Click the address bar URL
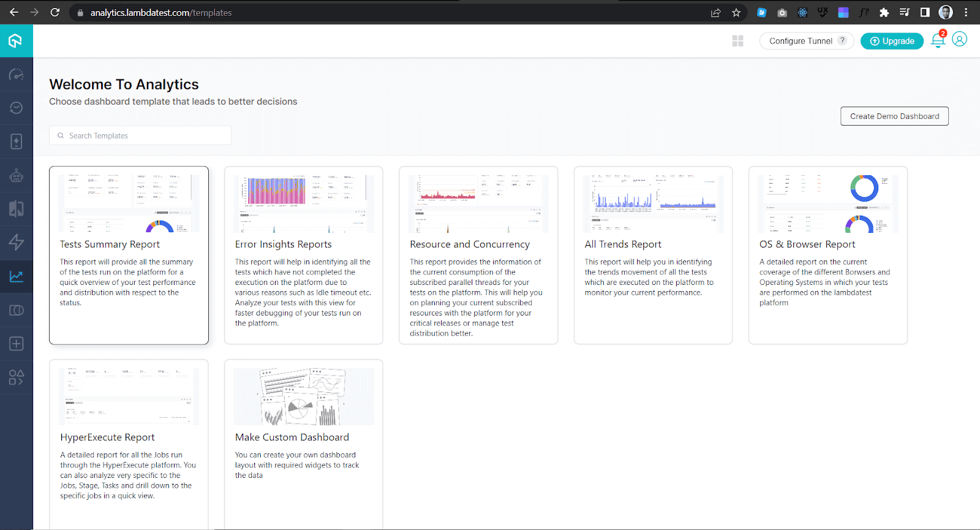Image resolution: width=980 pixels, height=530 pixels. pos(161,12)
